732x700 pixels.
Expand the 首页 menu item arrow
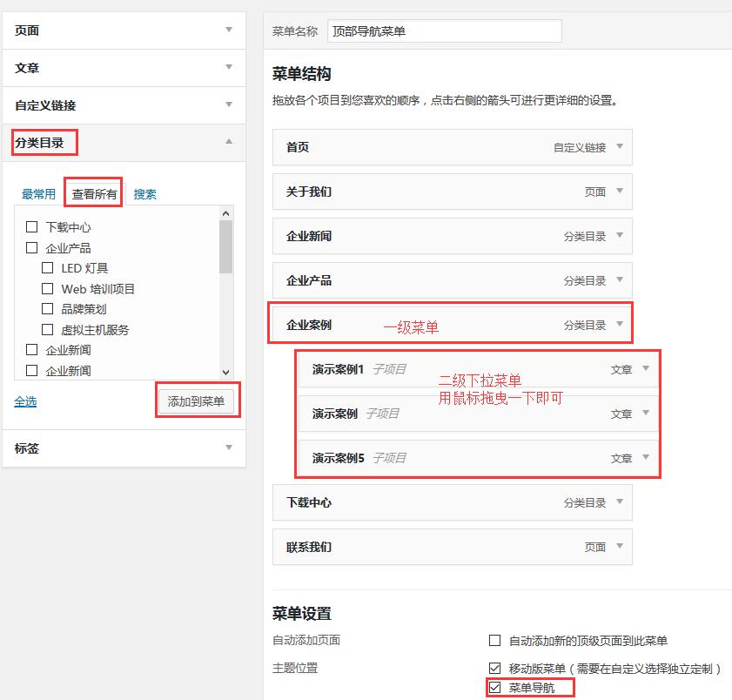620,147
